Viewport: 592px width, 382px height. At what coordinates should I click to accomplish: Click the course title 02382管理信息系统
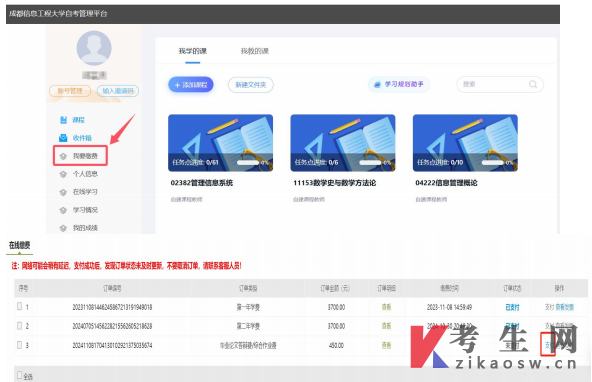pos(202,183)
